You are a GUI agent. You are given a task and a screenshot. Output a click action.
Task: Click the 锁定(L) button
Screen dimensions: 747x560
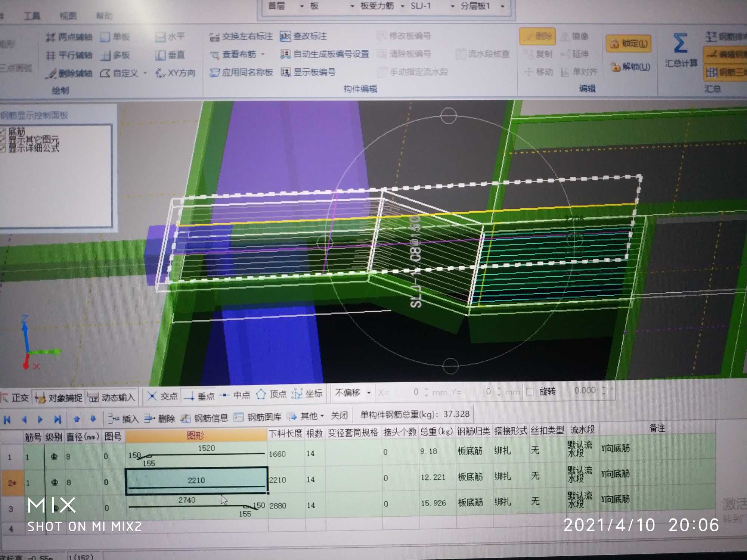(629, 44)
